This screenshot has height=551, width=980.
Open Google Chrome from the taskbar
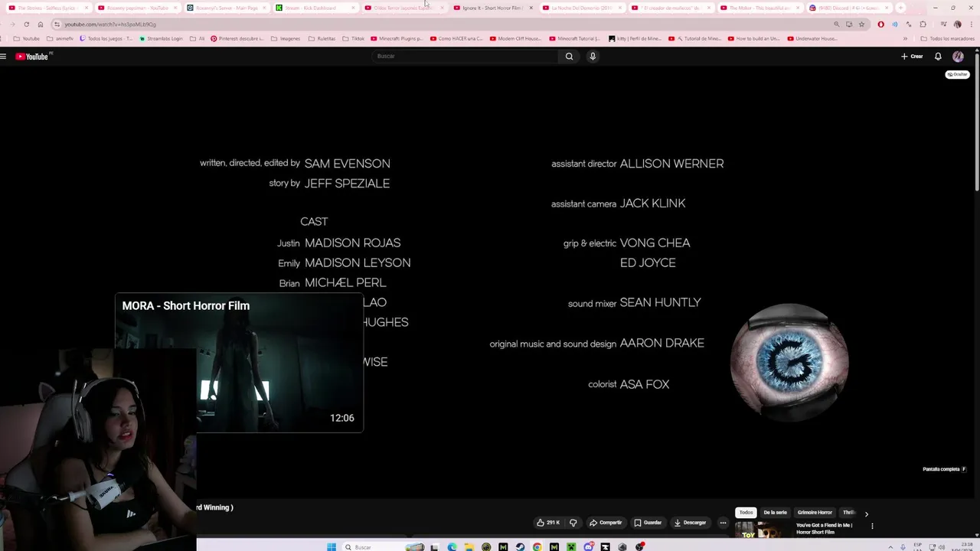[x=537, y=546]
